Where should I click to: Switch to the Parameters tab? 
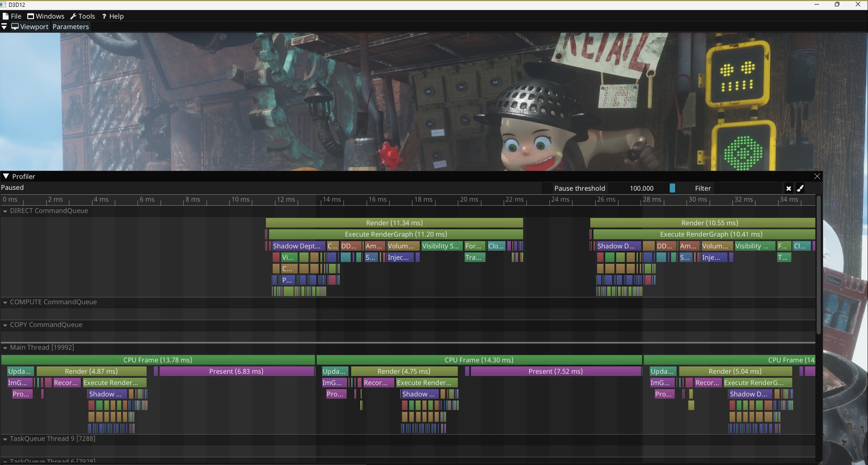pos(70,27)
